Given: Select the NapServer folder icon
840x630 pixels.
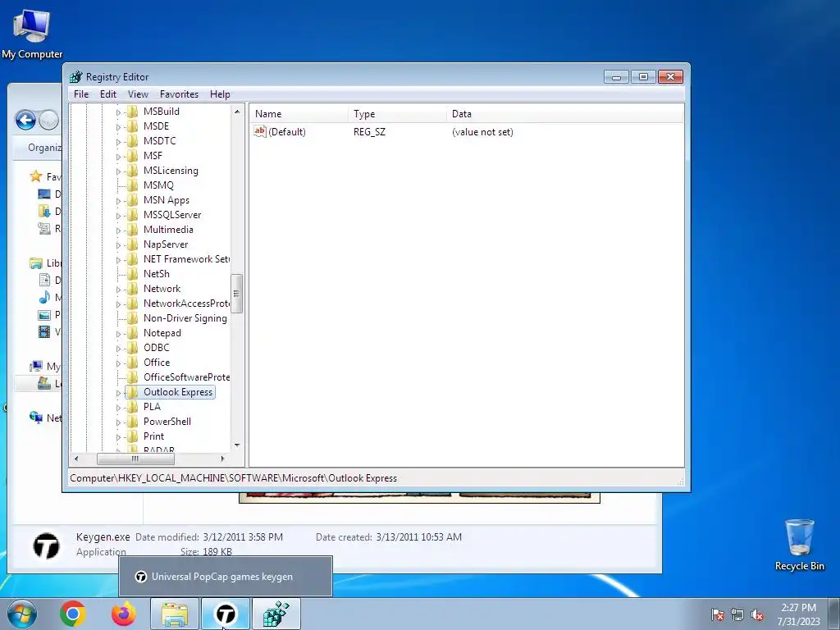Looking at the screenshot, I should [132, 244].
